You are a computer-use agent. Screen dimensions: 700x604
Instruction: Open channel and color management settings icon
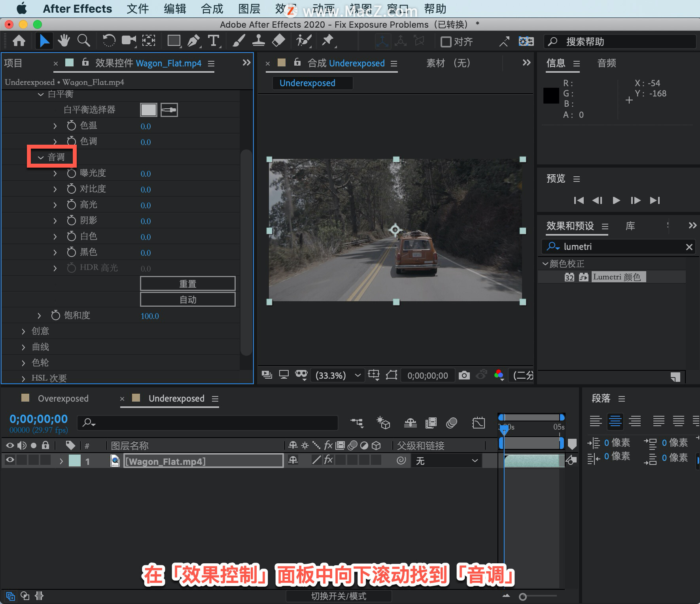[x=499, y=375]
